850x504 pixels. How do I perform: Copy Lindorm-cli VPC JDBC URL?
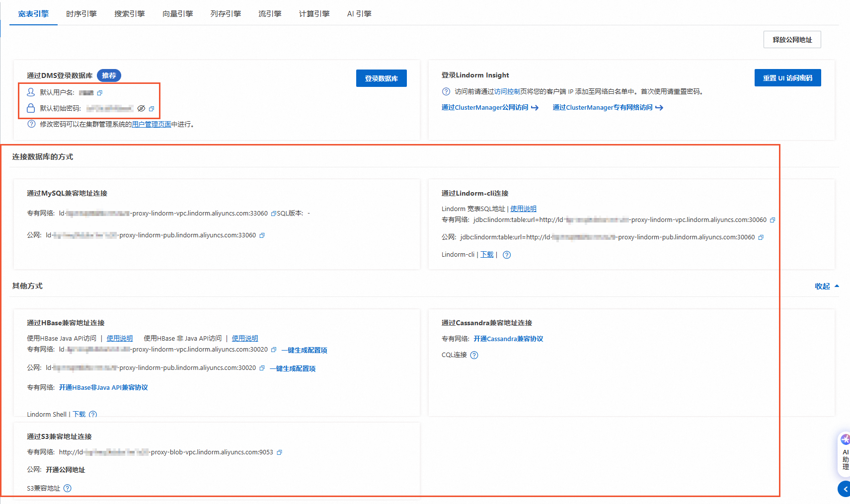[x=773, y=220]
